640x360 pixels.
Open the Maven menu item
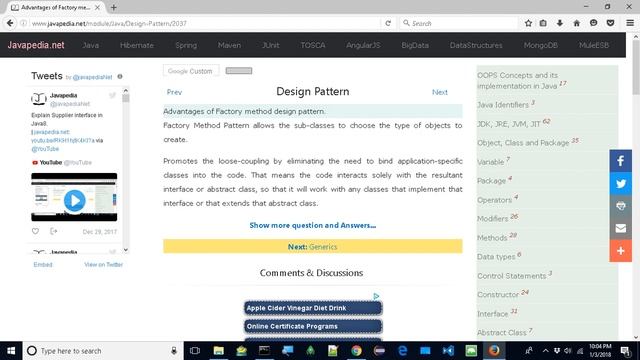pyautogui.click(x=229, y=45)
